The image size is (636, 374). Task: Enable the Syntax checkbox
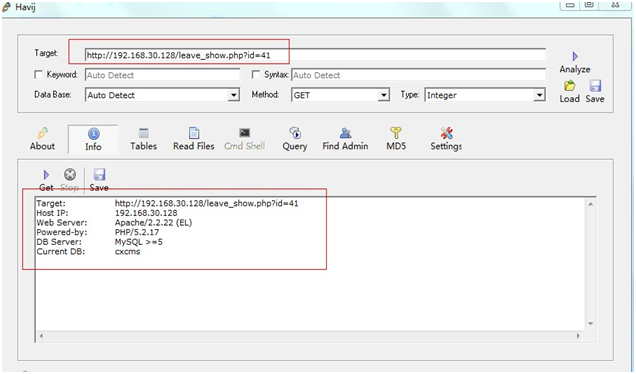tap(256, 75)
